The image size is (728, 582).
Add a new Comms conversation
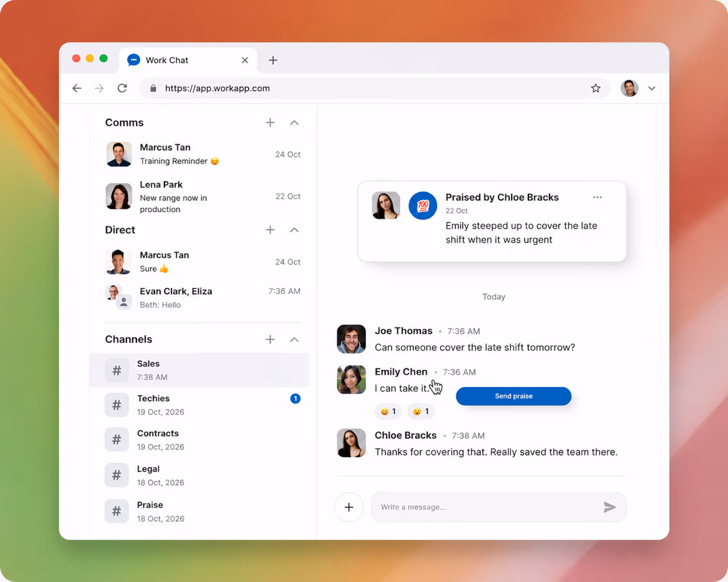tap(270, 123)
